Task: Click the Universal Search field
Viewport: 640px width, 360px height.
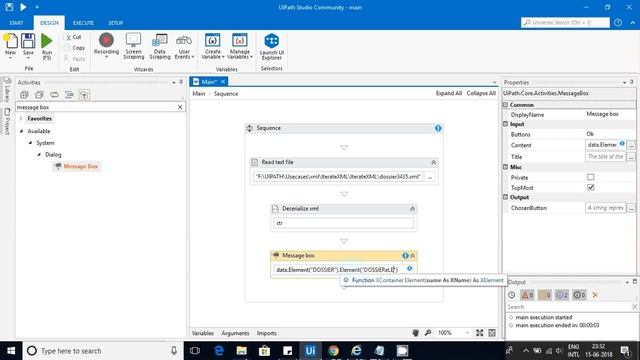Action: (565, 22)
